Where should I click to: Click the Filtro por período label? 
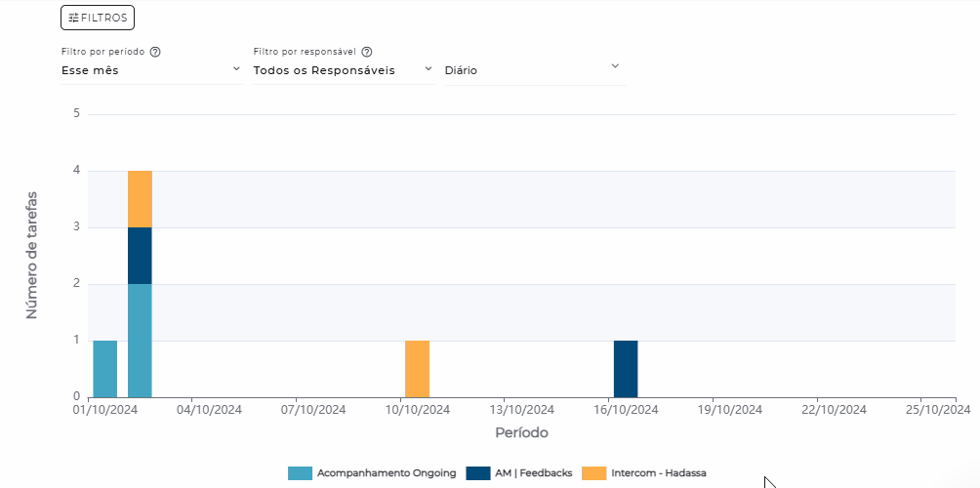point(103,52)
